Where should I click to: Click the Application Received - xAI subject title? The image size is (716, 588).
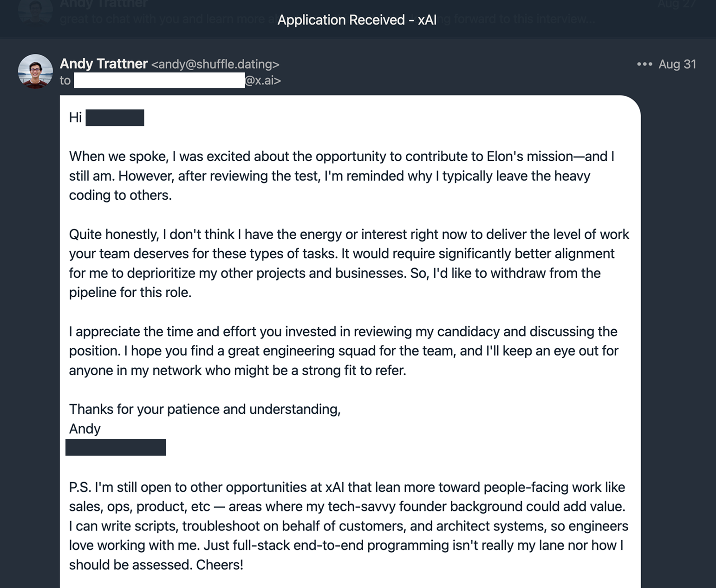(357, 20)
